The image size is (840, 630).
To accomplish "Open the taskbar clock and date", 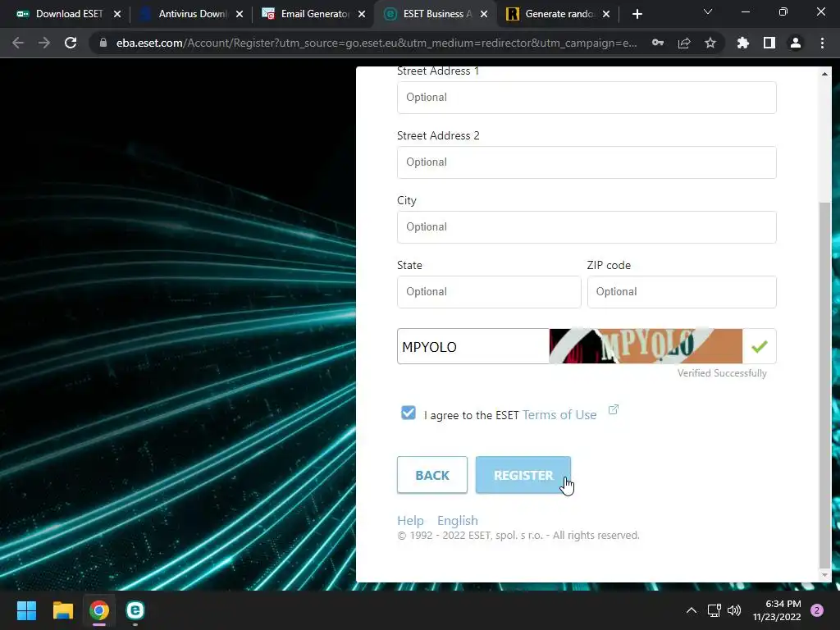I will (777, 610).
